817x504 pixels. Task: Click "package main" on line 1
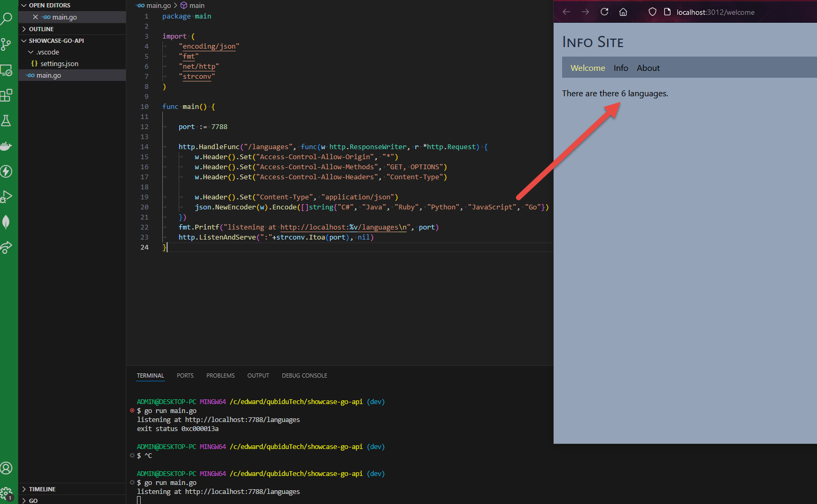tap(187, 16)
